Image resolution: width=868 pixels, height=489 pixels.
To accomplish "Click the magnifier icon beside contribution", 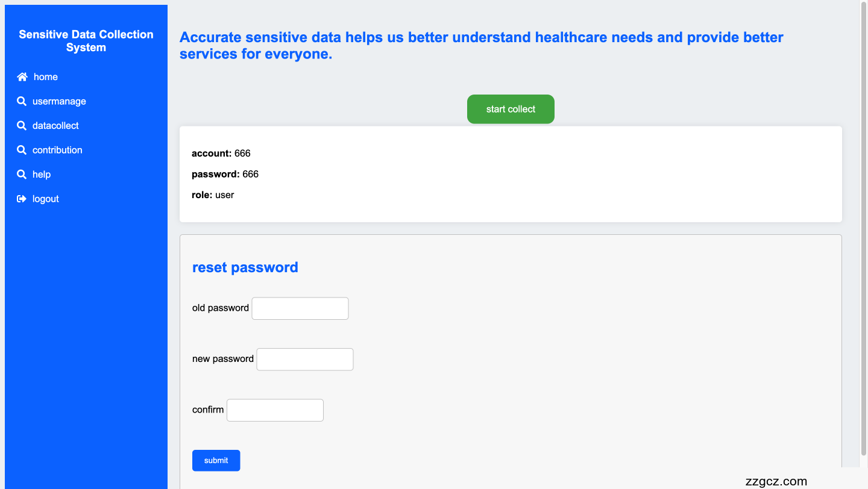I will (x=22, y=150).
